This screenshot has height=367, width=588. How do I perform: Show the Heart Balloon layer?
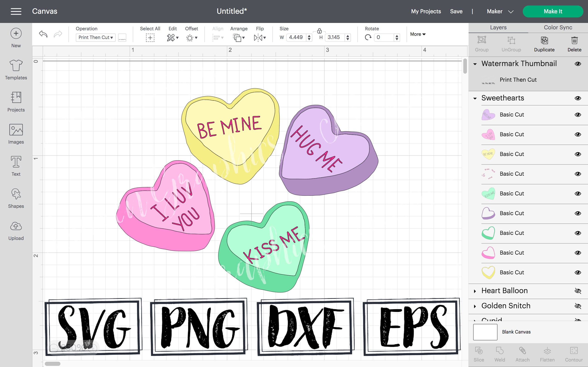point(578,291)
